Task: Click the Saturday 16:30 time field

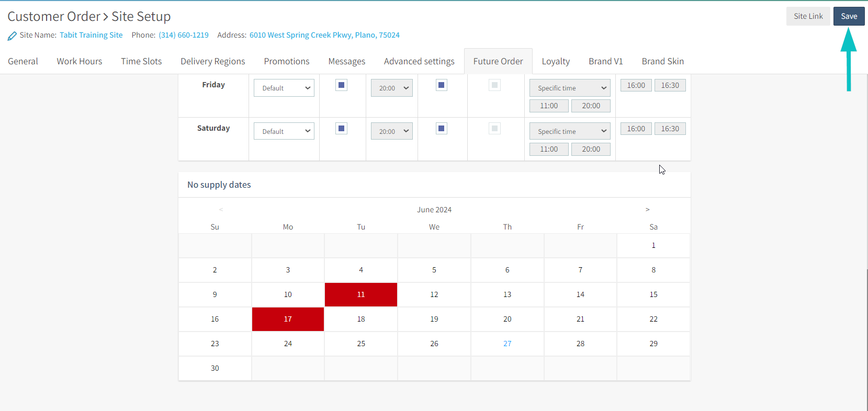Action: click(x=670, y=129)
